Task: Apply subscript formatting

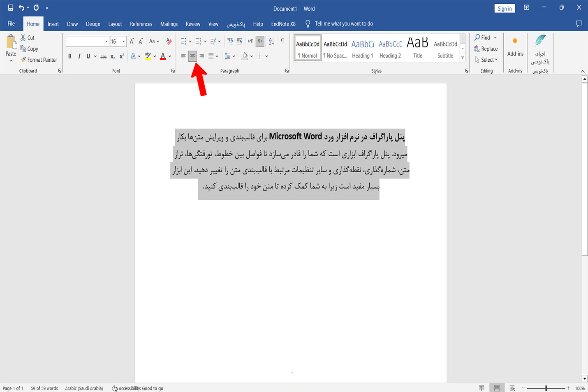Action: [113, 56]
